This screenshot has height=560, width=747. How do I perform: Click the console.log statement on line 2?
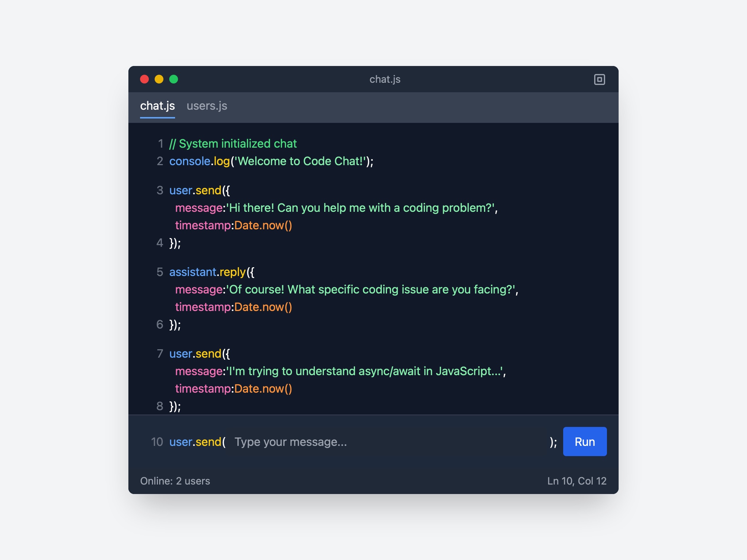(x=271, y=161)
